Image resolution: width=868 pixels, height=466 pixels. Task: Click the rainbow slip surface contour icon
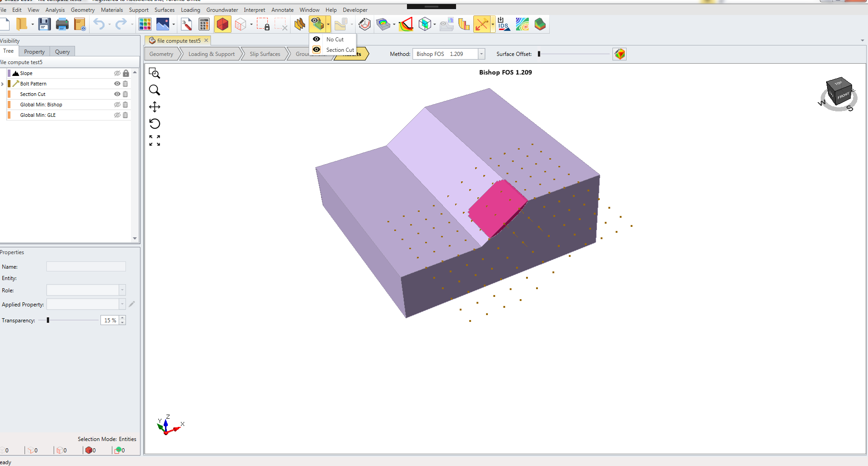pyautogui.click(x=406, y=24)
